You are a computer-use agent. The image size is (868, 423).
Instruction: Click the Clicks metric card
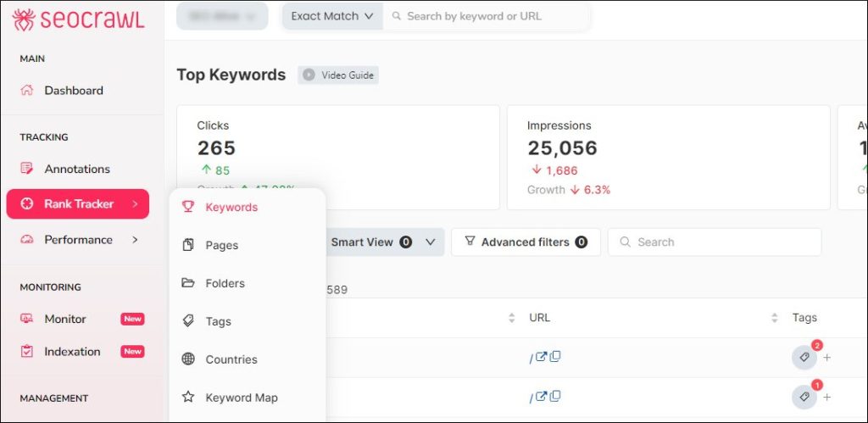[x=338, y=157]
